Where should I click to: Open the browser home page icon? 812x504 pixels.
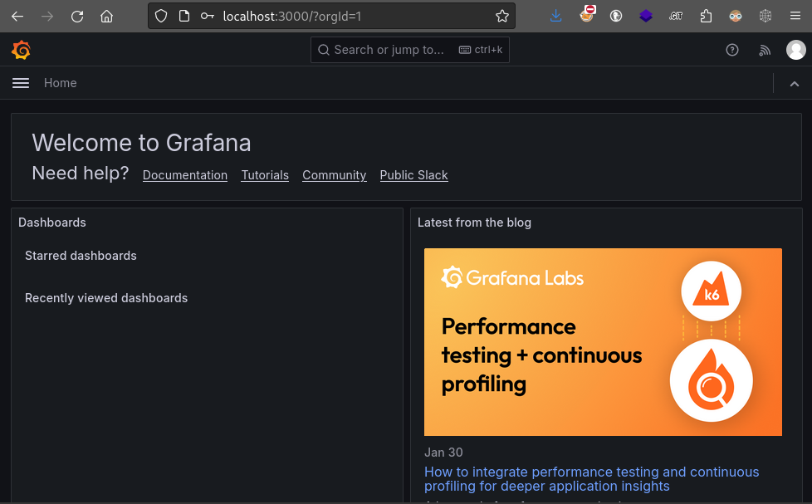pyautogui.click(x=106, y=16)
